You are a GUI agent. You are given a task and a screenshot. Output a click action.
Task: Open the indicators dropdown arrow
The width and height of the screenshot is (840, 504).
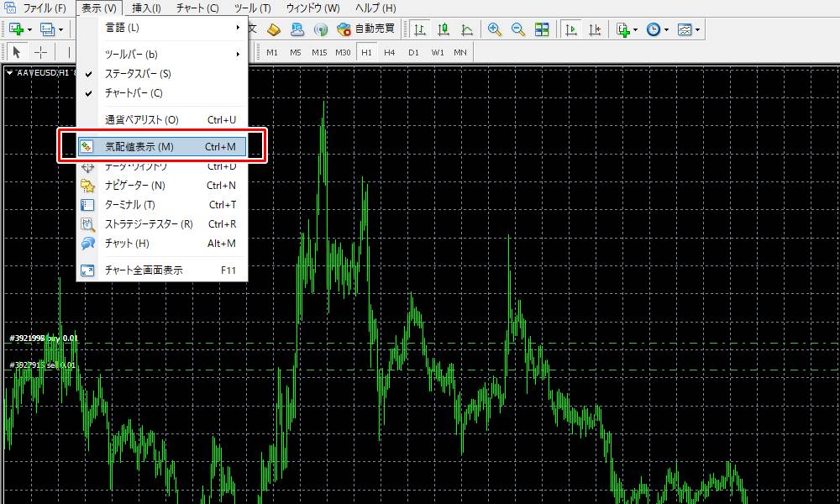(x=636, y=29)
